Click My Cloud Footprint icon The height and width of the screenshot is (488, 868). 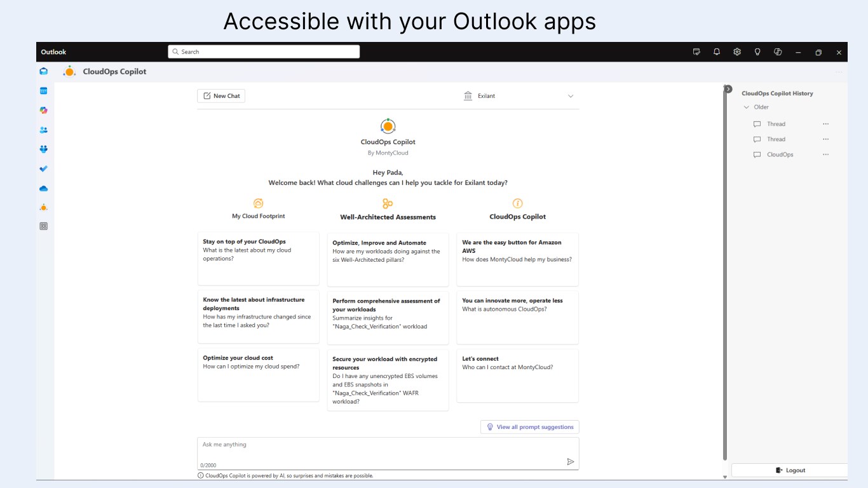[258, 203]
